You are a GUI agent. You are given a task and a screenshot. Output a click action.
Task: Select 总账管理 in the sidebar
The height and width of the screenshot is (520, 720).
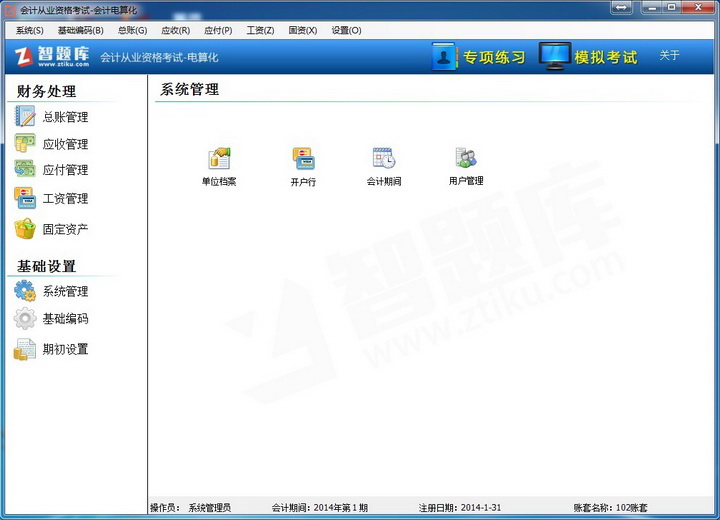coord(64,117)
